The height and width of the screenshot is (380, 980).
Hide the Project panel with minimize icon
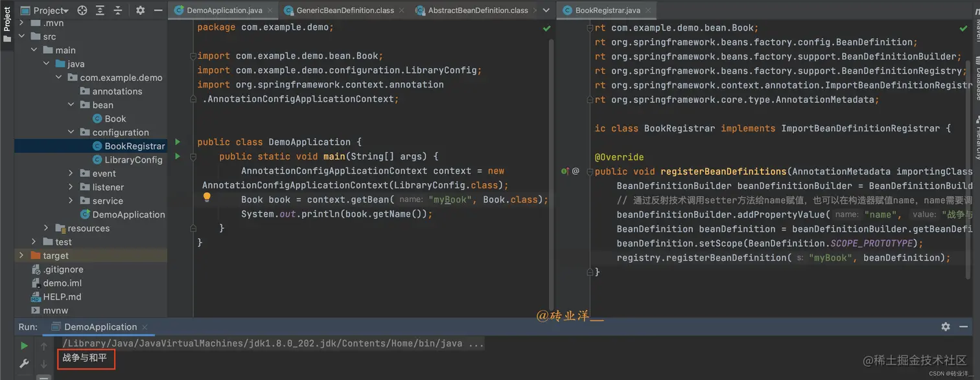(158, 10)
